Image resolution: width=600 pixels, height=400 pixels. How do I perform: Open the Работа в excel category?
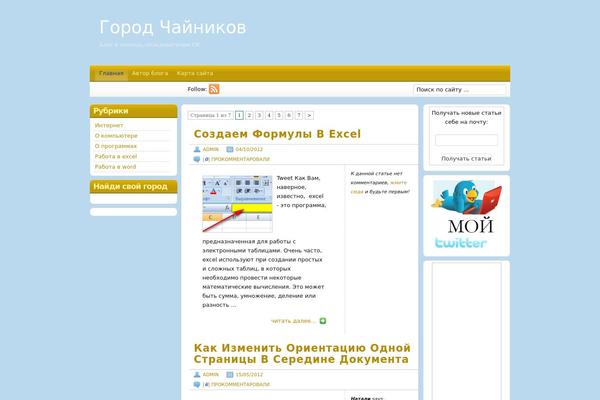pyautogui.click(x=116, y=156)
